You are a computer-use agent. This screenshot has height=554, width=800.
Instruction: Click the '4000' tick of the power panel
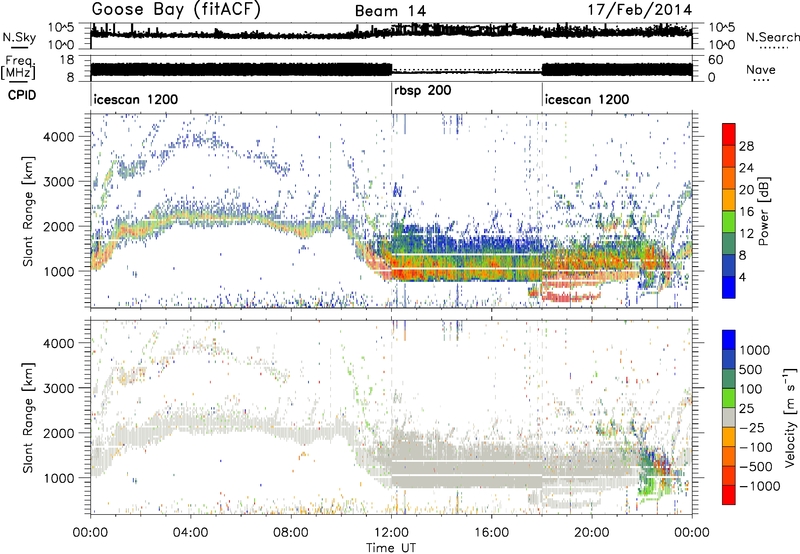pos(58,137)
